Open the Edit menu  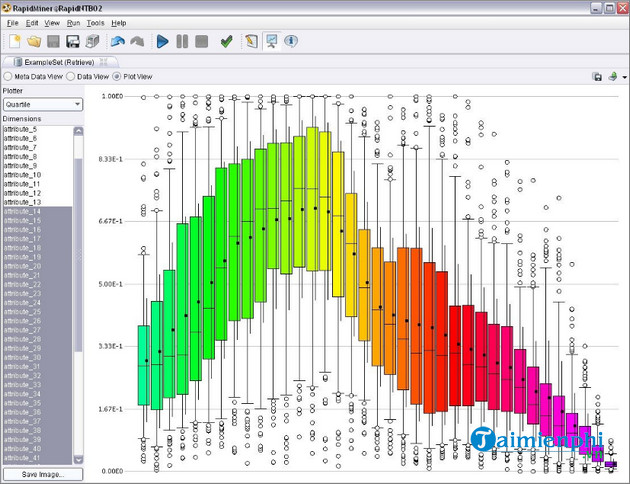point(32,23)
